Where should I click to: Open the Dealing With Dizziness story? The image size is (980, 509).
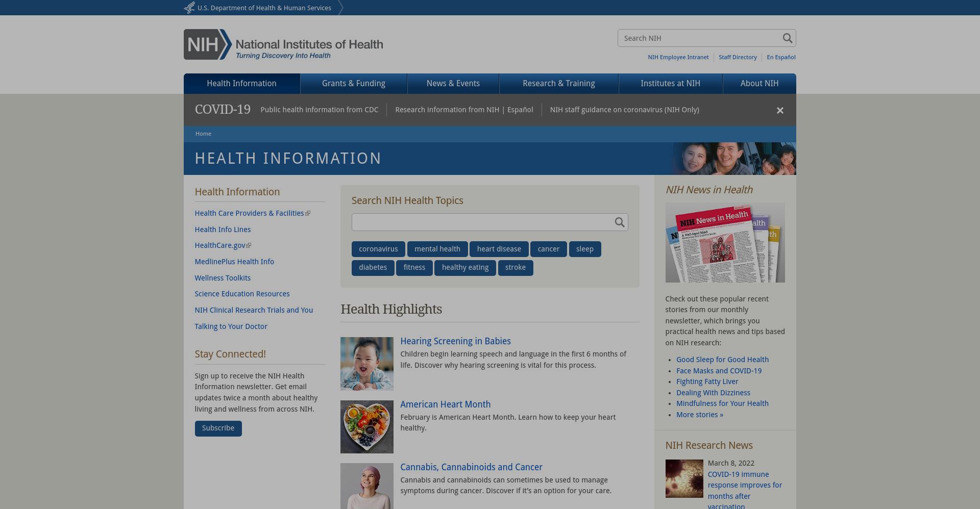click(x=713, y=393)
